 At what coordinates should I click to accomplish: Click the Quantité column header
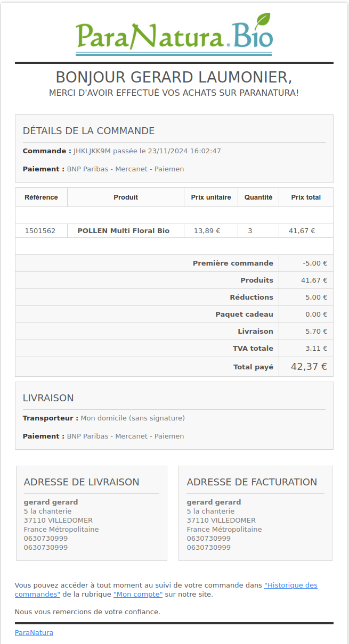(x=258, y=197)
